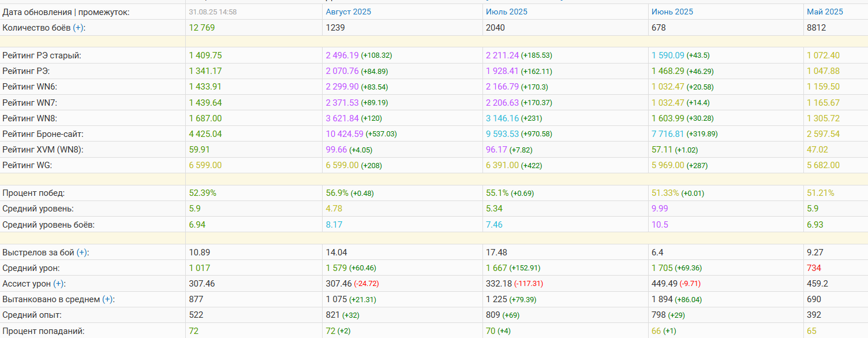This screenshot has height=338, width=868.
Task: Select overall РЭ rating 1 341.17
Action: click(x=205, y=71)
